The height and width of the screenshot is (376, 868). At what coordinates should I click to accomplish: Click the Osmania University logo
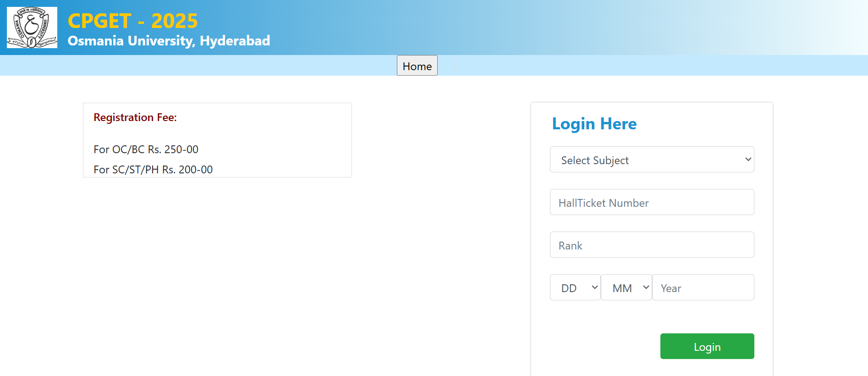32,28
